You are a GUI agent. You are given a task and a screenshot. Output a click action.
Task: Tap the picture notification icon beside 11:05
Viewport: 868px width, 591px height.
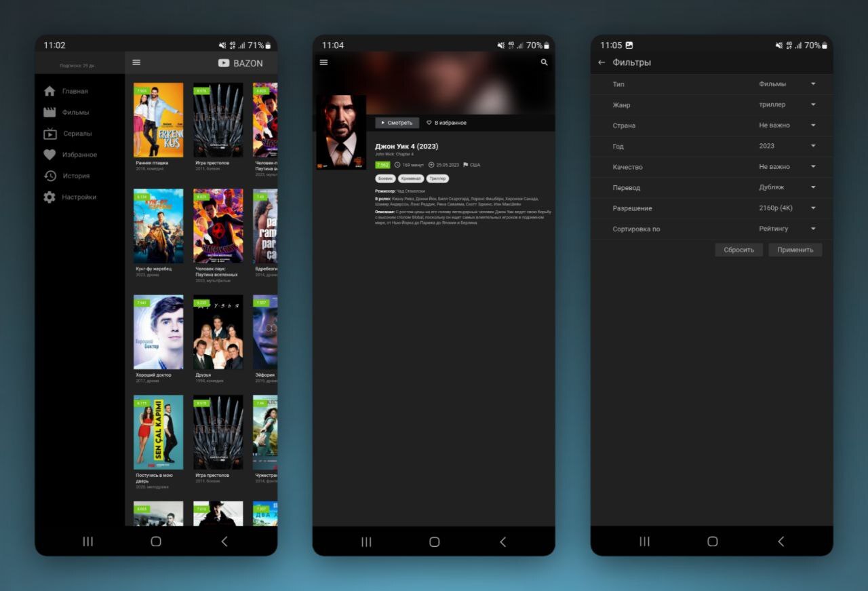(629, 45)
